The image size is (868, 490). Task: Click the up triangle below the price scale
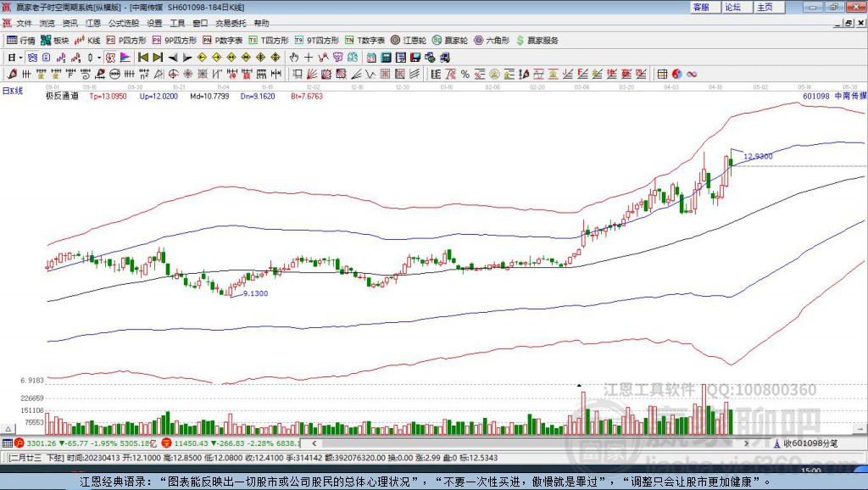8,429
